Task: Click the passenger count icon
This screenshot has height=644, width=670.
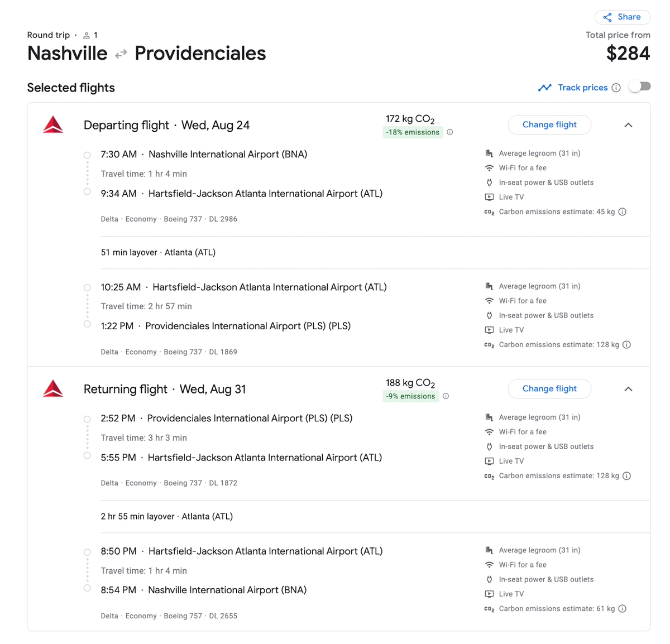Action: 87,35
